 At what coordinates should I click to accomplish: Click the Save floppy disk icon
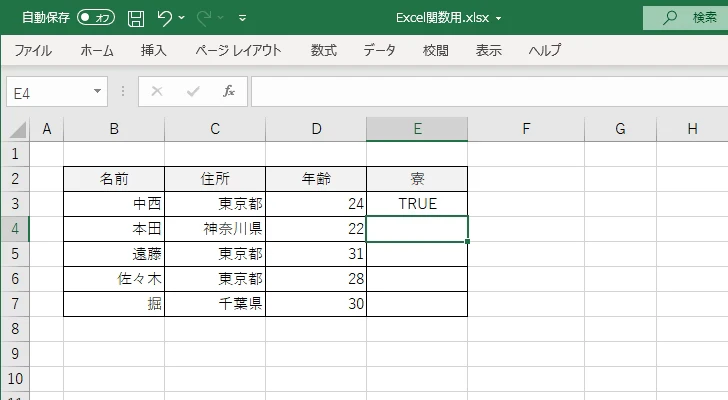tap(136, 18)
